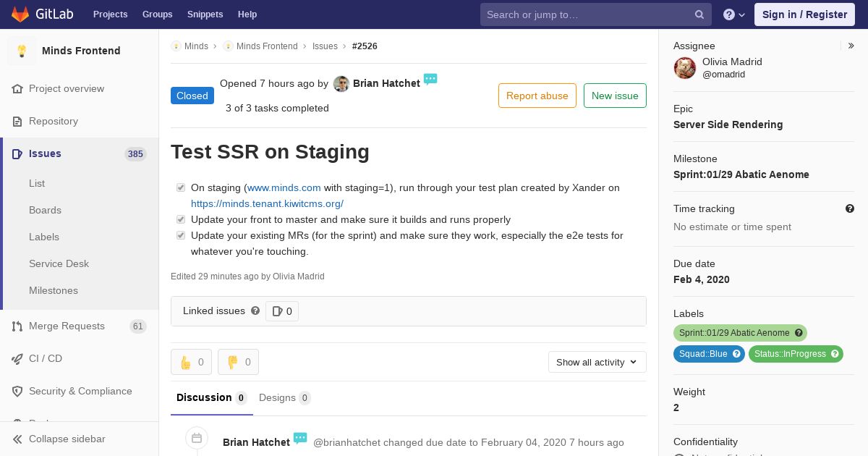Click the Time tracking help icon
The image size is (868, 456).
click(x=850, y=208)
